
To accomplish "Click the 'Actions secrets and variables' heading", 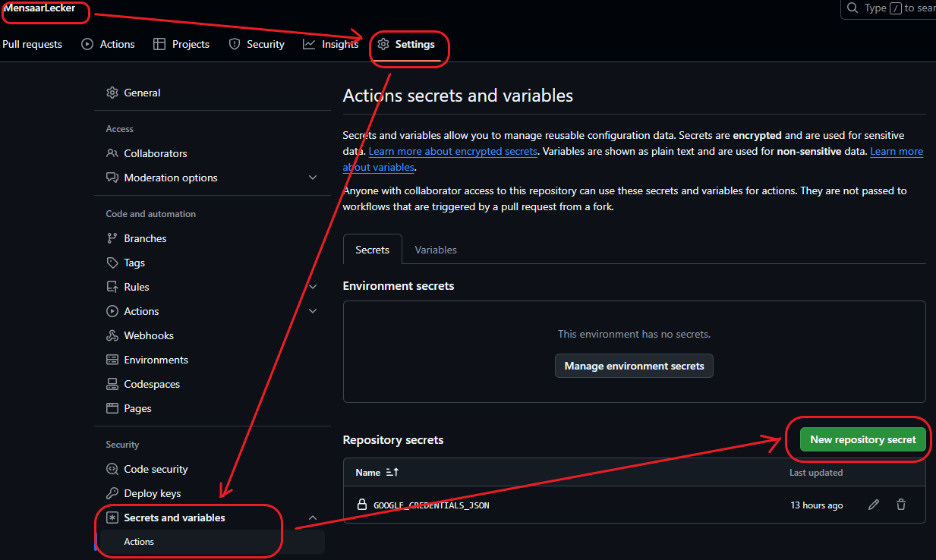I will point(458,96).
